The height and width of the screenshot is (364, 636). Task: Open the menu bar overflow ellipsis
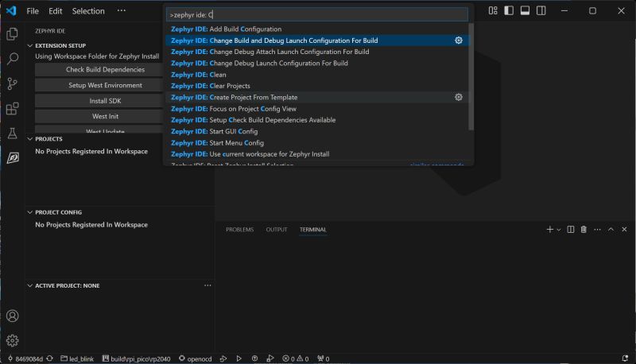click(x=122, y=11)
